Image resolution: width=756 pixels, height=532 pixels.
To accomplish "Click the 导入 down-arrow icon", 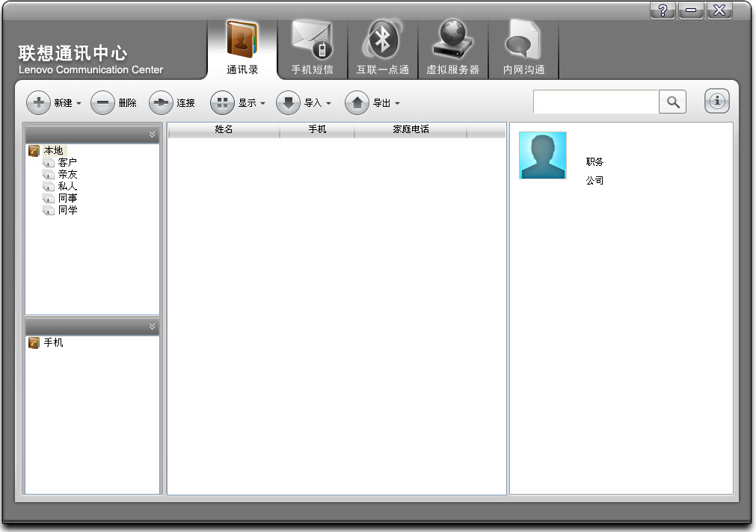I will pos(289,102).
